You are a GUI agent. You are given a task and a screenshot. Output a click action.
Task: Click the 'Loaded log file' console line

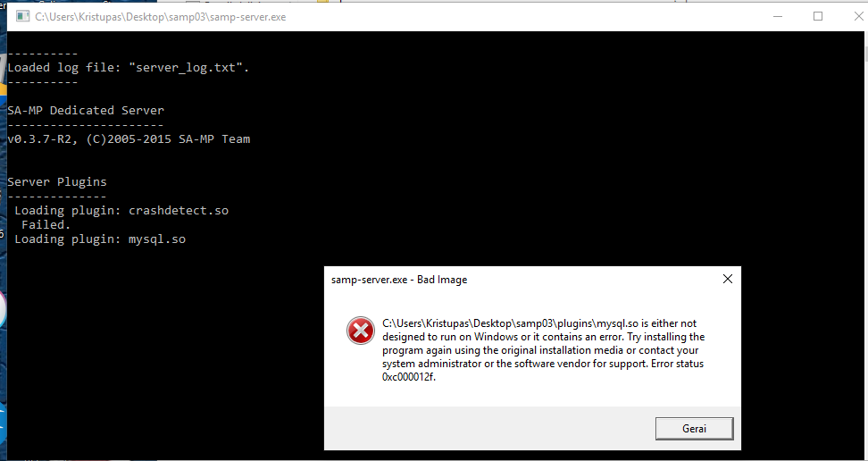pos(129,68)
